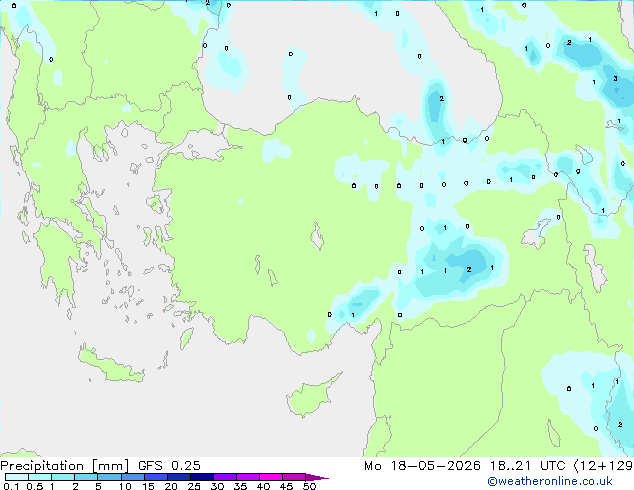The width and height of the screenshot is (634, 490).
Task: Select the violet 30–35 mm legend swatch
Action: pyautogui.click(x=225, y=477)
